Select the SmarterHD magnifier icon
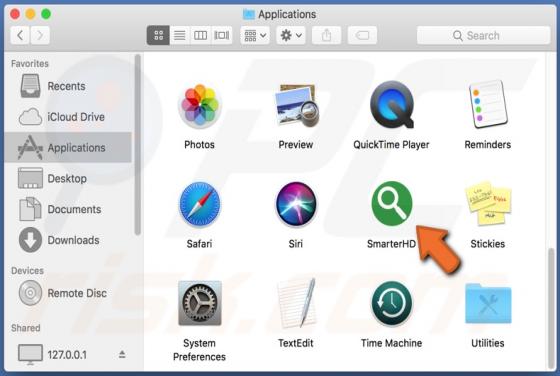The width and height of the screenshot is (560, 376). pos(392,204)
